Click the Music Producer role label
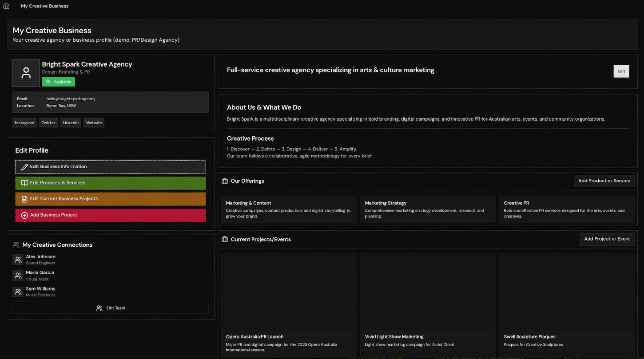 click(40, 296)
